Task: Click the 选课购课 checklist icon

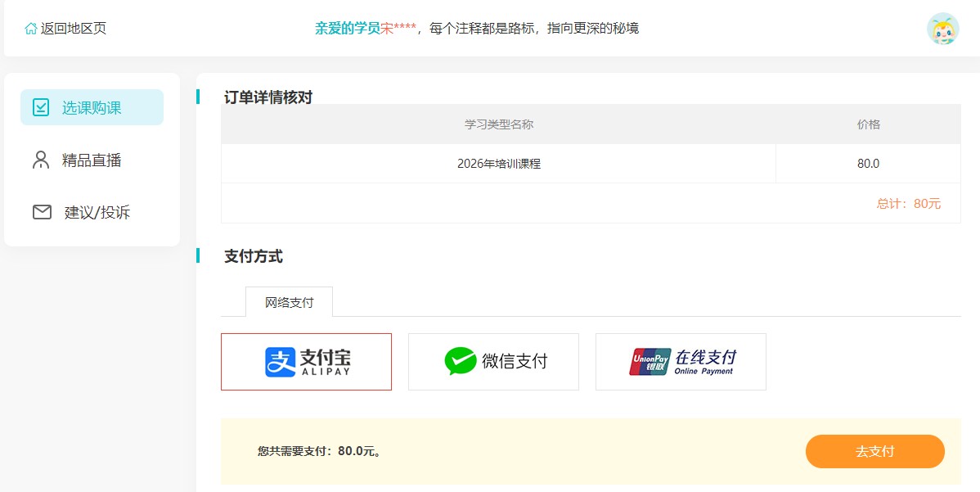Action: [41, 107]
